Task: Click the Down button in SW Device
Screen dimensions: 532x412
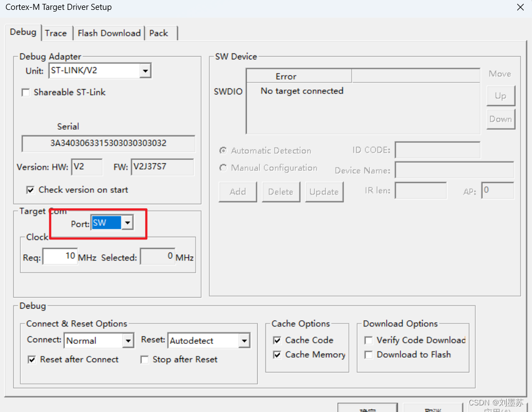Action: pos(501,119)
